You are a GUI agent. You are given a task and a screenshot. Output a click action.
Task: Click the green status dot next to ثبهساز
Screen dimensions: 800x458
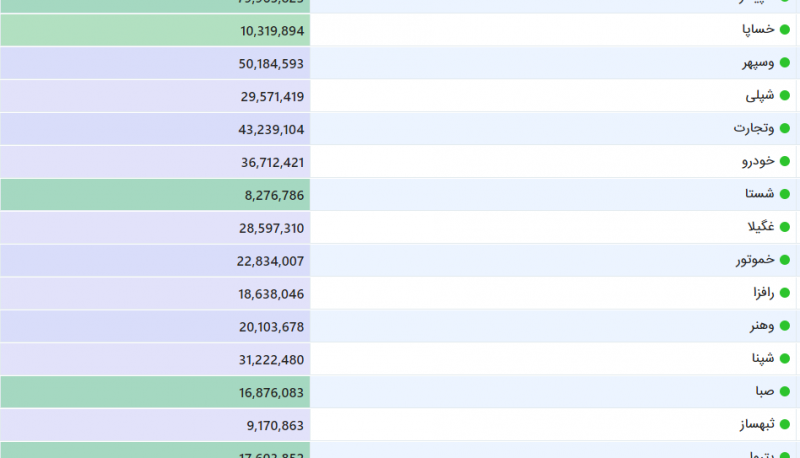(785, 425)
